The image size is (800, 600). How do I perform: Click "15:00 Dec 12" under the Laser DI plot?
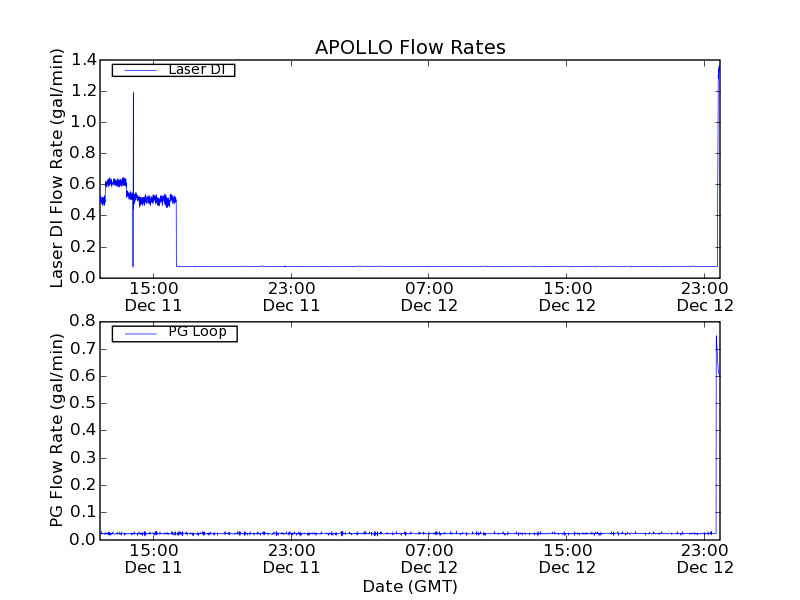567,297
